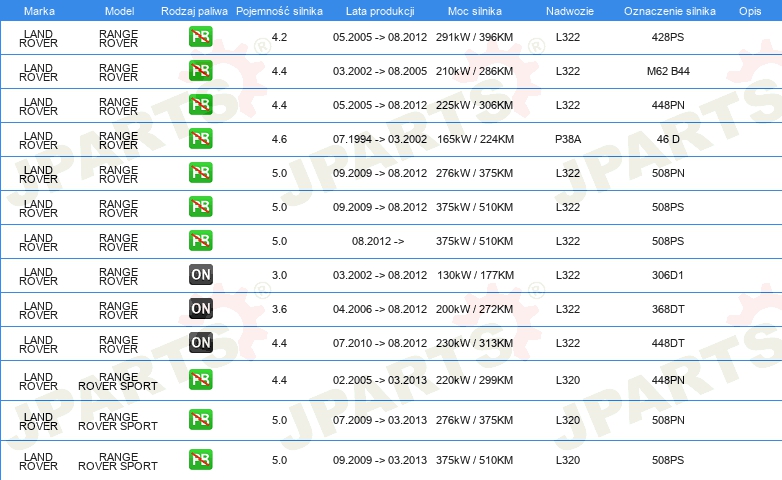Click the petrol icon in the 08.2012 -> row

200,240
